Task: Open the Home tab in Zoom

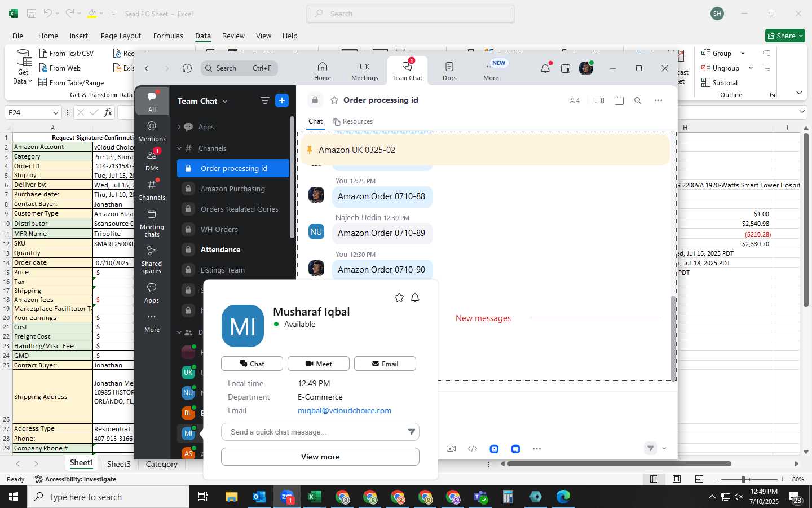Action: point(322,71)
